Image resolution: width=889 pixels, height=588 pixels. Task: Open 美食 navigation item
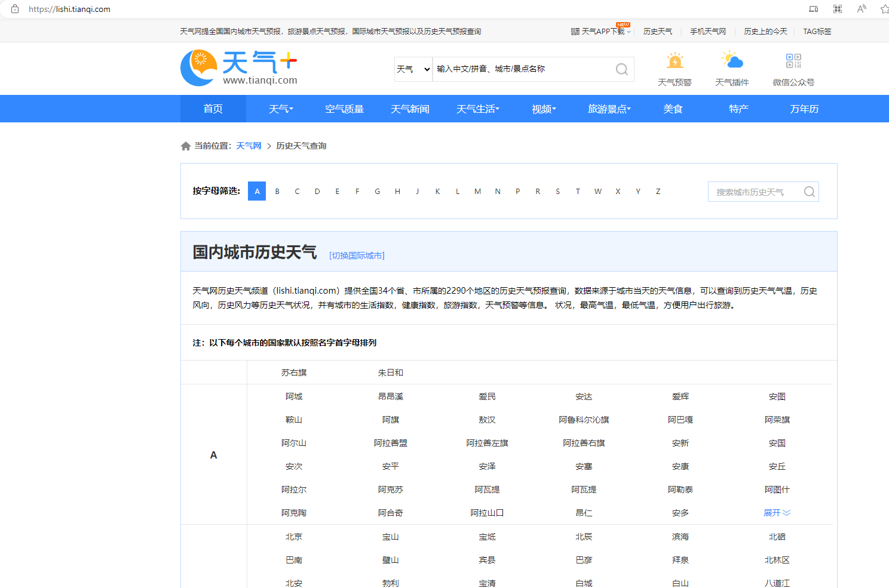pyautogui.click(x=673, y=109)
